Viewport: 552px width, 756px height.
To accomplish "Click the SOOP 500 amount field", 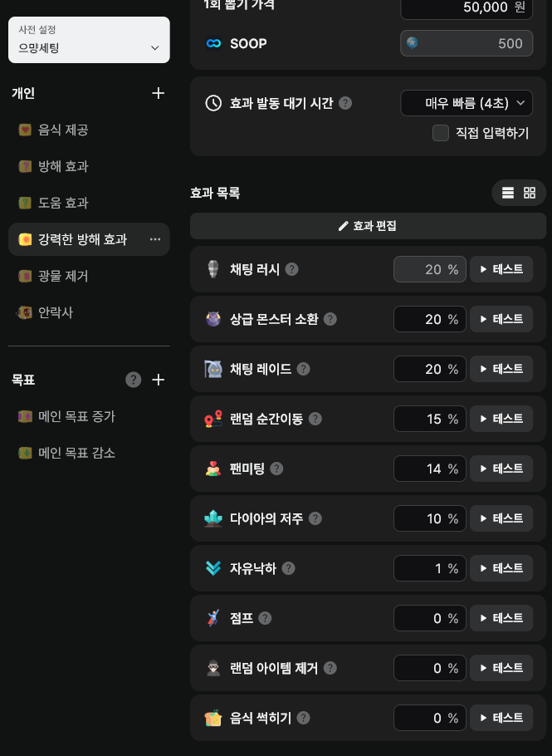I will 467,43.
